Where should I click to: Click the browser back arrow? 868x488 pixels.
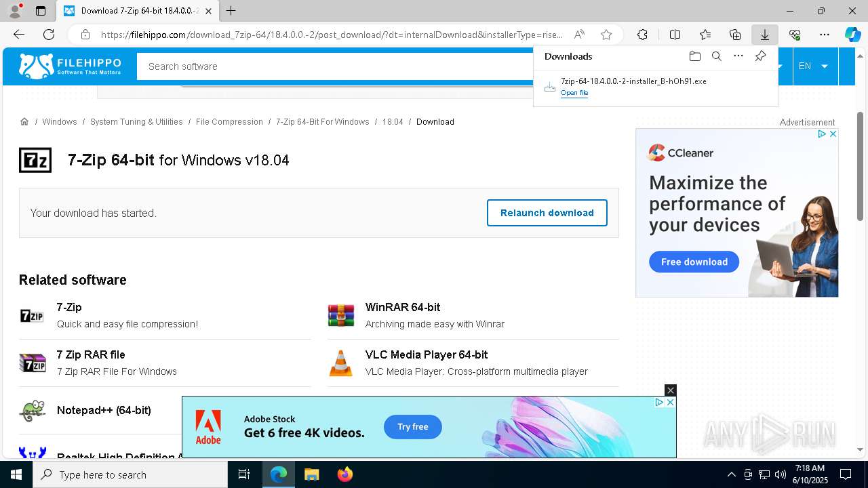coord(19,35)
